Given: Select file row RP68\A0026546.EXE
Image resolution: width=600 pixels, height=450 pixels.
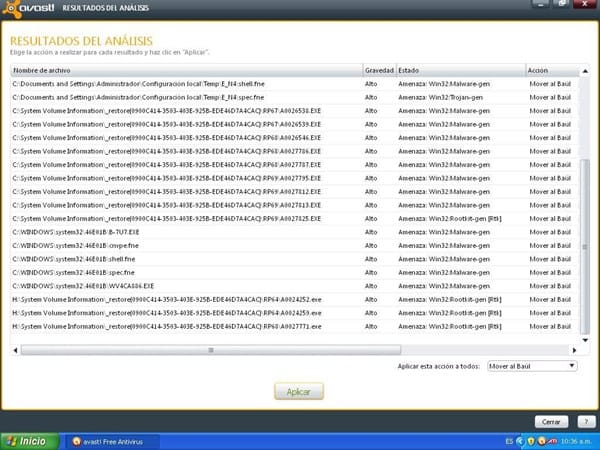Looking at the screenshot, I should tap(295, 138).
